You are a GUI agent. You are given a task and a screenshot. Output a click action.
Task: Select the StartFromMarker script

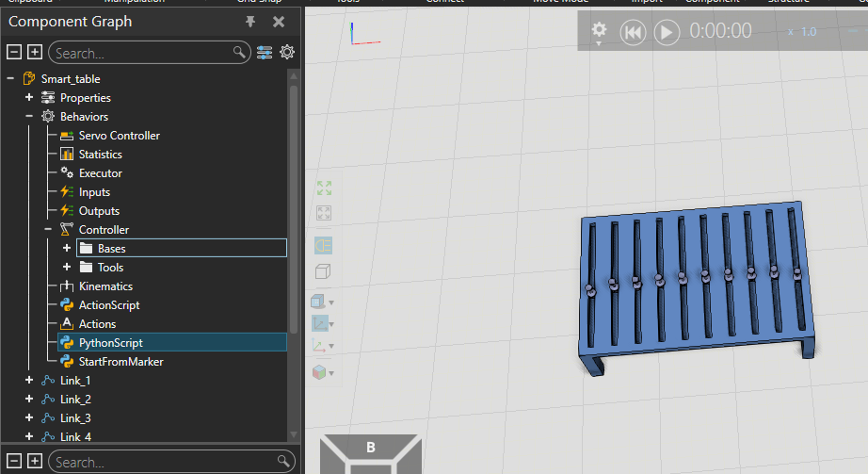(121, 362)
